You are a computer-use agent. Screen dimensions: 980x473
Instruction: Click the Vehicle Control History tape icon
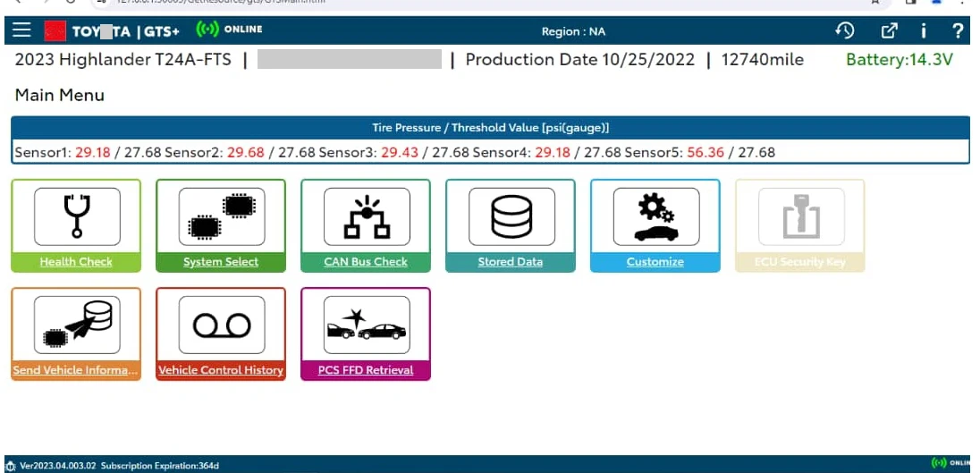pos(222,325)
